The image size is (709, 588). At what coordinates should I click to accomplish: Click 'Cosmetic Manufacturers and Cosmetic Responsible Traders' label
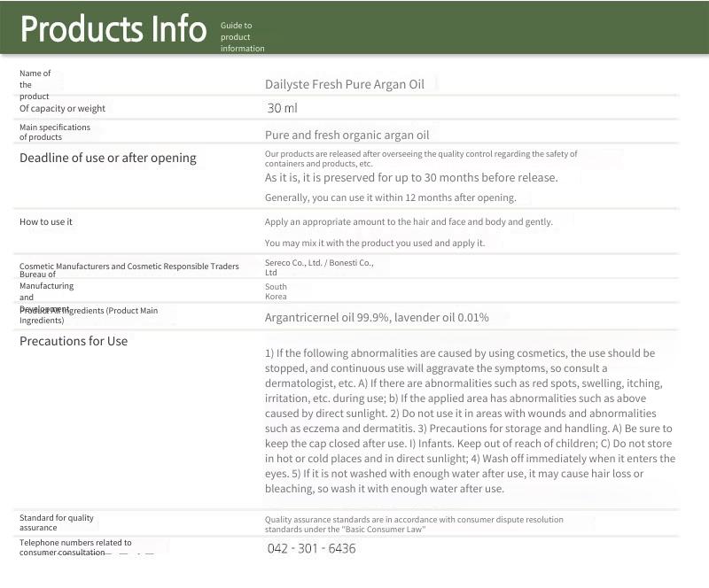pyautogui.click(x=129, y=267)
